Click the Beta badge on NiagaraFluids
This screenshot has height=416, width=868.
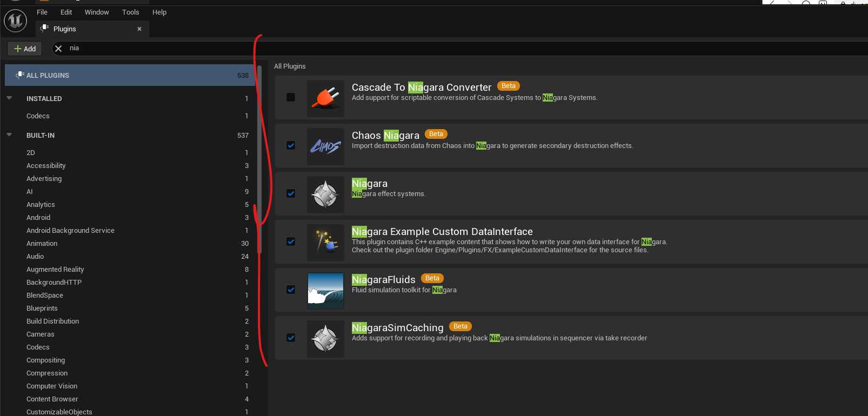tap(432, 278)
